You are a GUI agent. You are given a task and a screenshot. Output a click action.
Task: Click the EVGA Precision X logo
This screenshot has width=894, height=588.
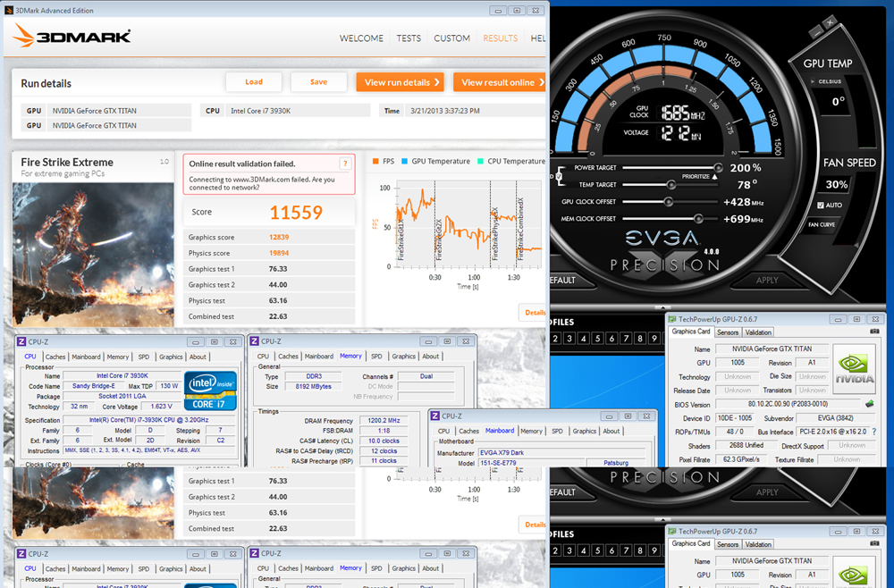(664, 251)
